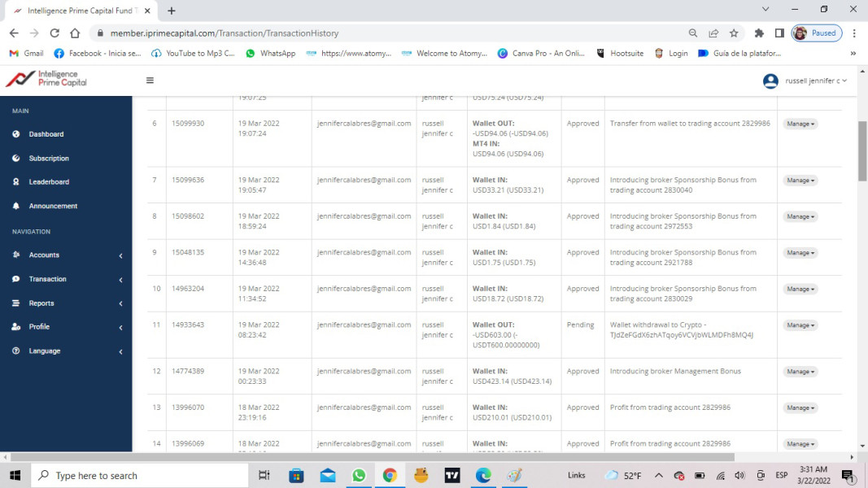Open Task View on the taskbar
This screenshot has height=488, width=868.
pos(264,475)
